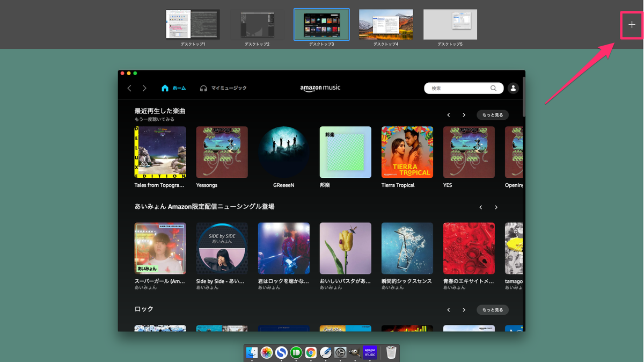This screenshot has width=644, height=362.
Task: Open Google Chrome from the Dock
Action: (311, 353)
